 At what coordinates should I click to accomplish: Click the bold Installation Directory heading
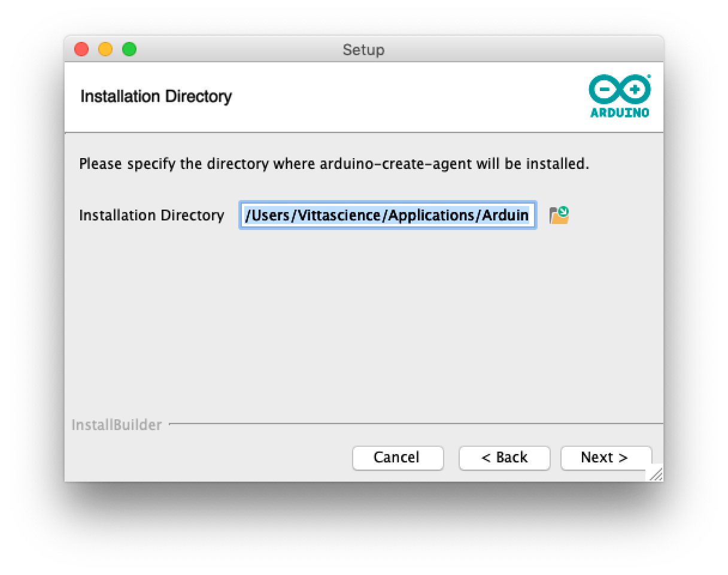coord(156,96)
